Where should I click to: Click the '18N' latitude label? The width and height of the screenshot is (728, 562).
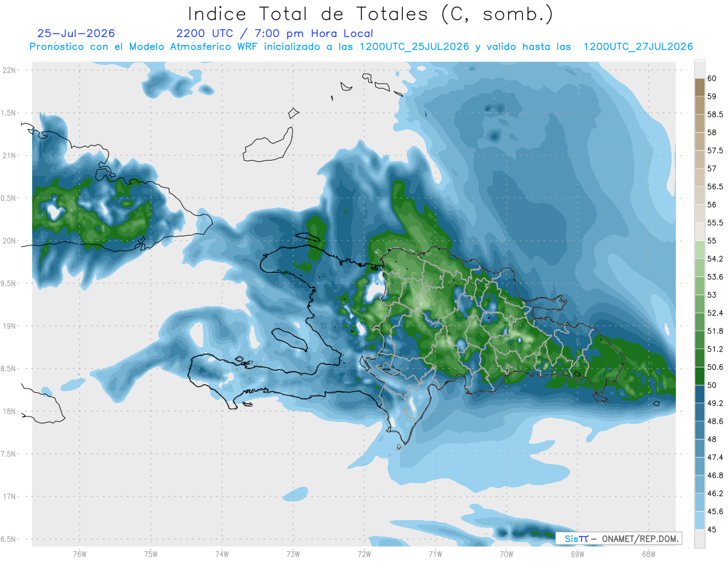(9, 412)
